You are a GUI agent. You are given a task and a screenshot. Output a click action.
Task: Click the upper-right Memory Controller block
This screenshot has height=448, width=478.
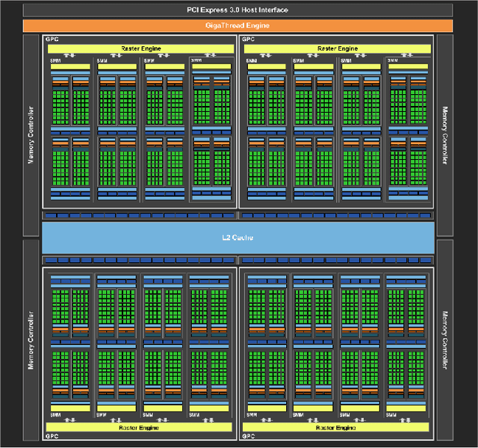445,134
